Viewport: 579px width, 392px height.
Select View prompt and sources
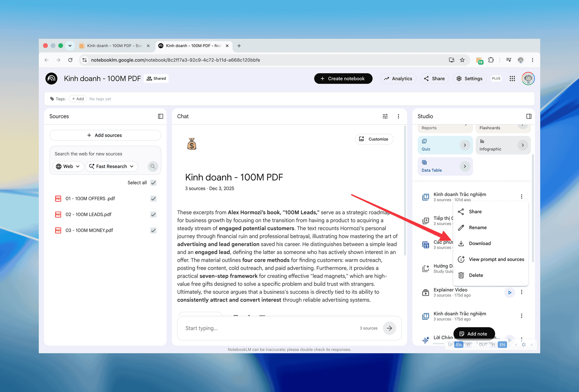coord(491,259)
